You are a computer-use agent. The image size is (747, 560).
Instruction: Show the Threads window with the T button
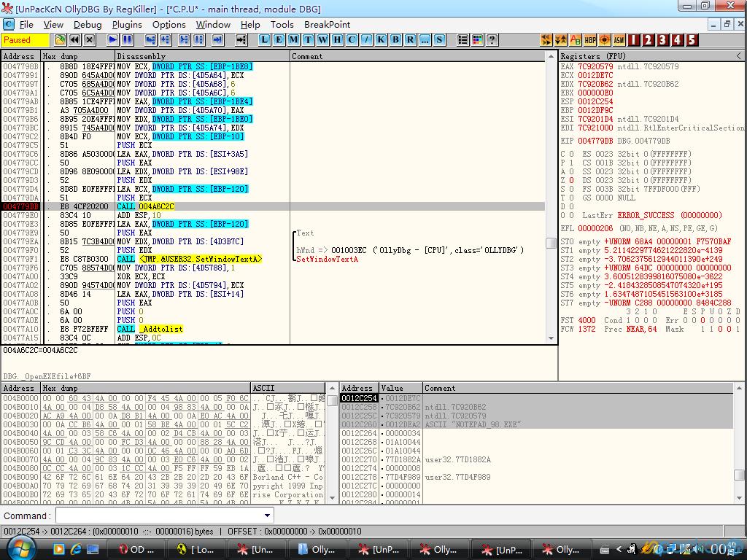[308, 39]
